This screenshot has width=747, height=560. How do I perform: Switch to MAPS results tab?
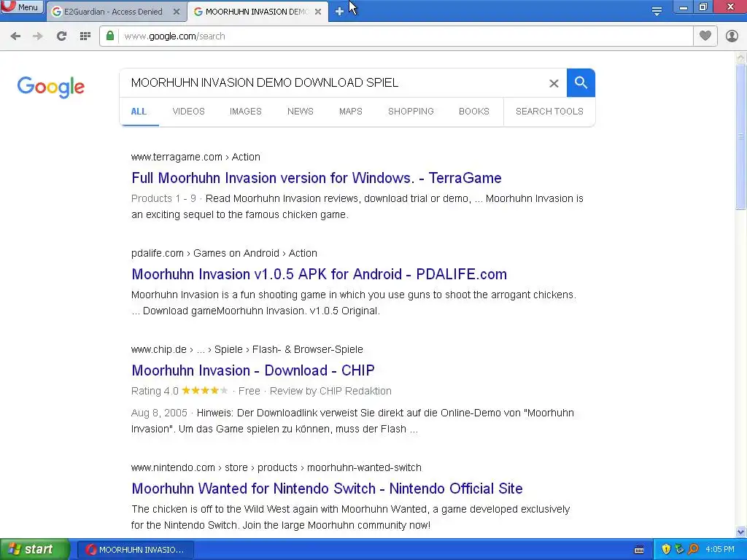351,112
